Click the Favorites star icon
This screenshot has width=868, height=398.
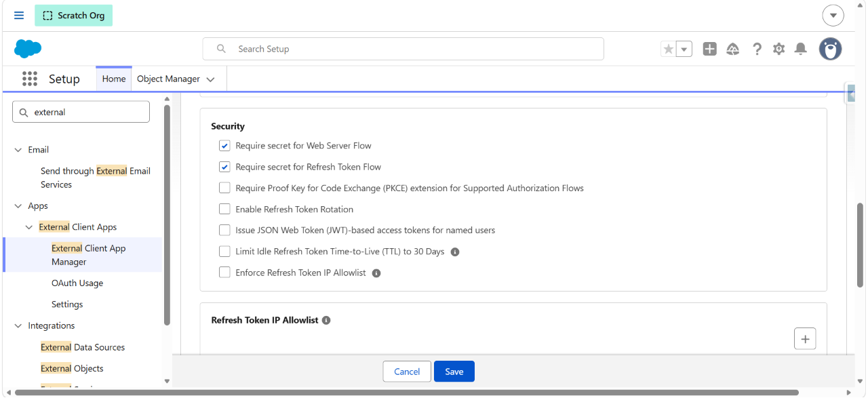pos(669,49)
